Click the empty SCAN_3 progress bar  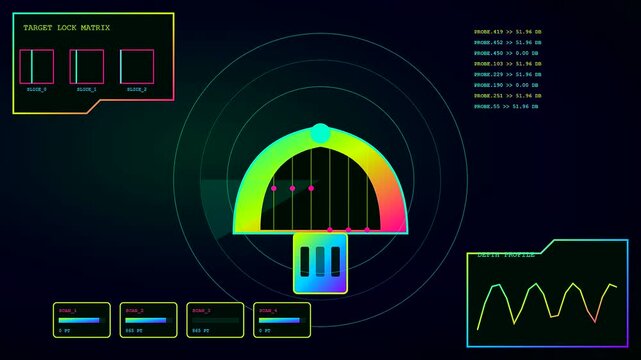pos(215,320)
